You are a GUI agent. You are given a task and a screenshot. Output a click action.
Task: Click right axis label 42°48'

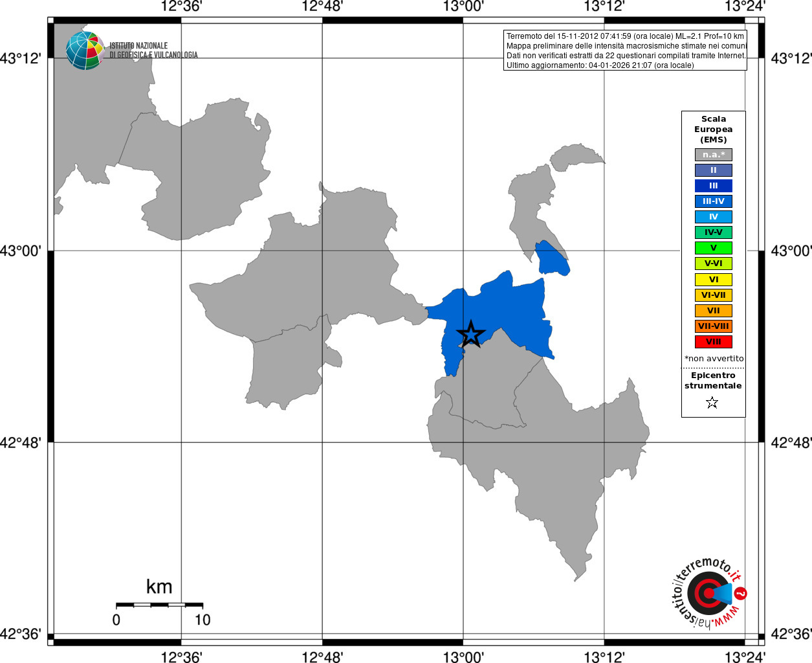(x=791, y=442)
